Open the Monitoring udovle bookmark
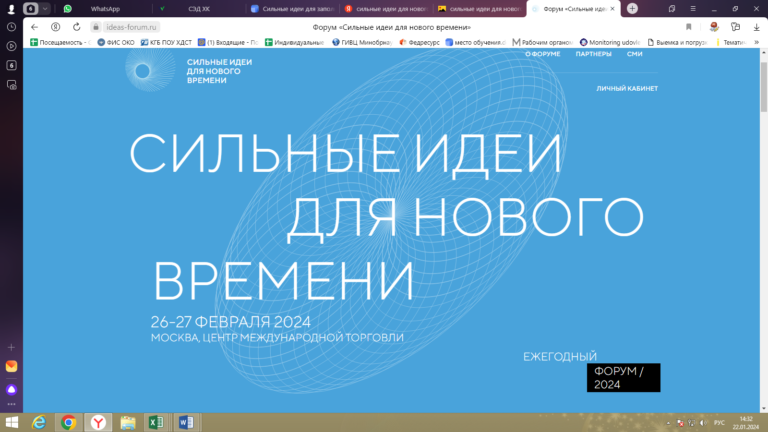Viewport: 768px width, 432px height. pyautogui.click(x=610, y=43)
